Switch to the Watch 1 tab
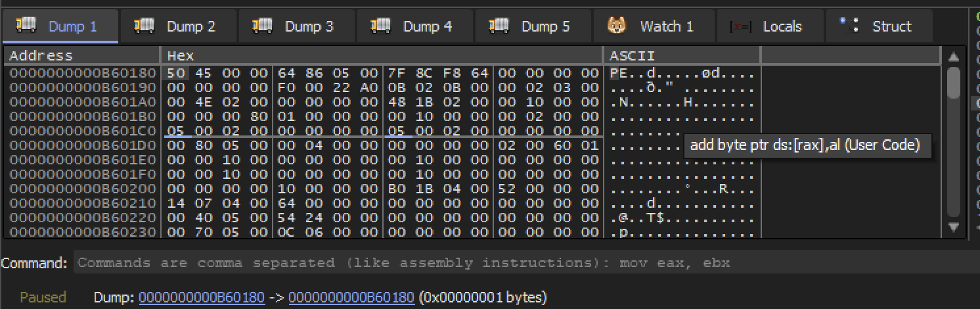The width and height of the screenshot is (980, 309). click(x=654, y=26)
